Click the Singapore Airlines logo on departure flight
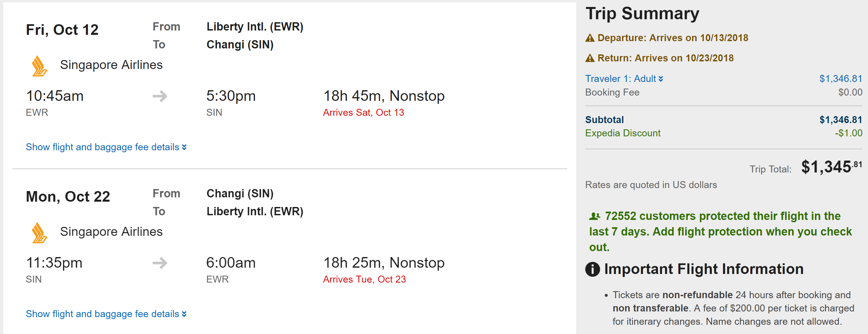This screenshot has height=334, width=868. [39, 66]
